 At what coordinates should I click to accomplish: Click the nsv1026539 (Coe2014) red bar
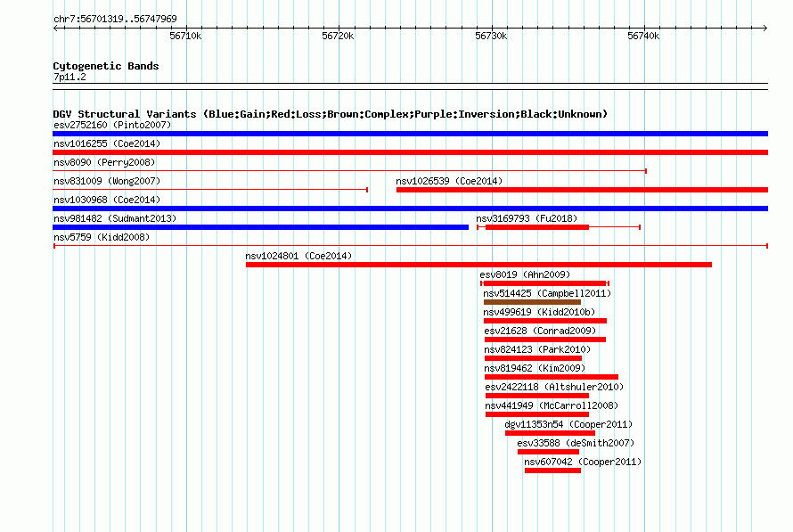tap(582, 190)
